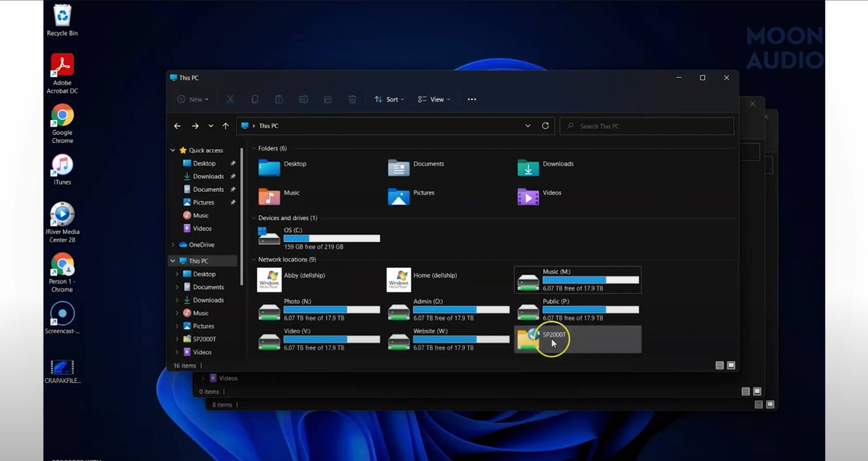
Task: Collapse the Quick access tree node
Action: [x=173, y=150]
